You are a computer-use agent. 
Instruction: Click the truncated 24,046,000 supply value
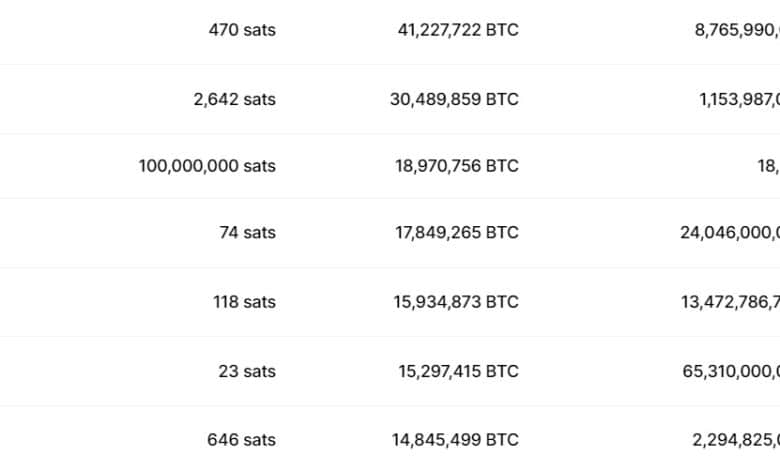[x=730, y=233]
